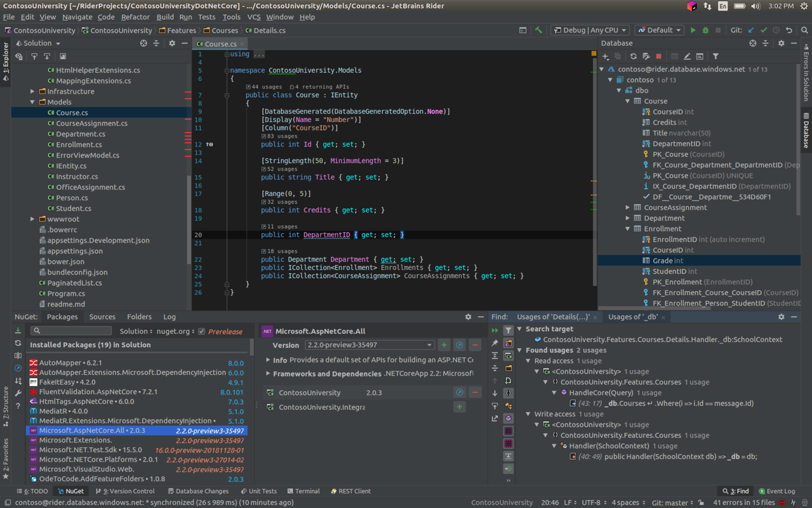Open the Debug Any CPU configuration dropdown
This screenshot has height=508, width=812.
coord(590,30)
